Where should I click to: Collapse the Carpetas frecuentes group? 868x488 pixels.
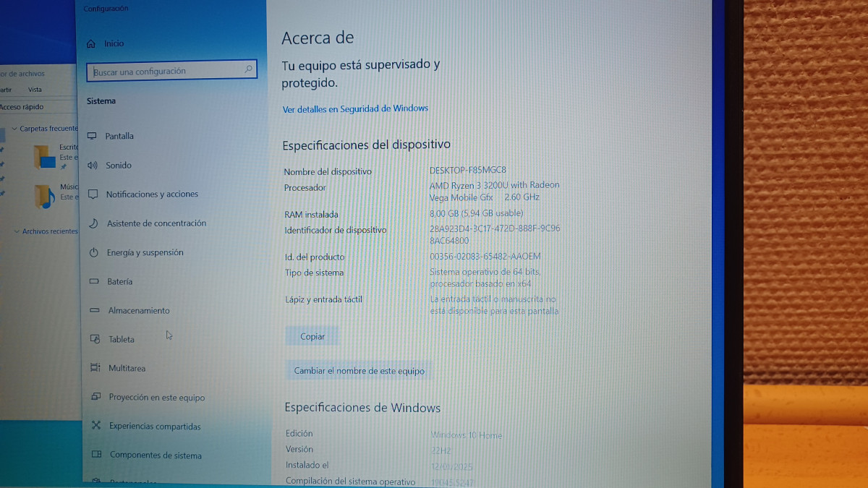point(14,129)
